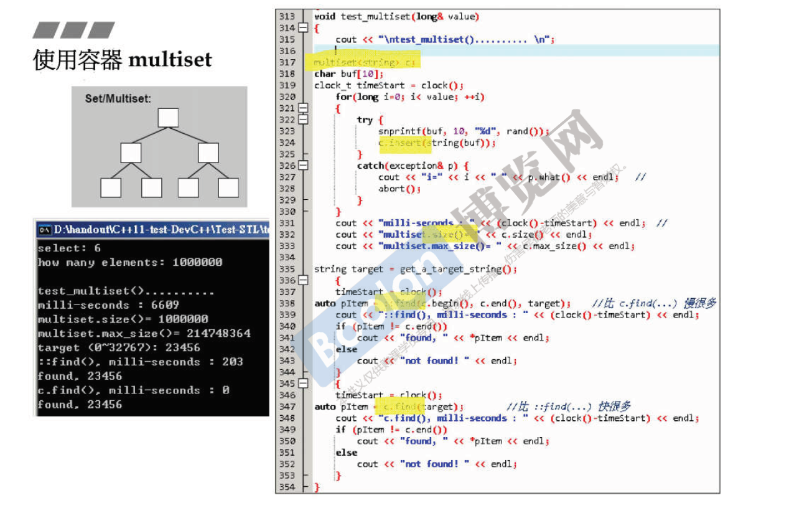Click line number 354 in the gutter
Viewport: 812px width, 508px height.
click(287, 487)
